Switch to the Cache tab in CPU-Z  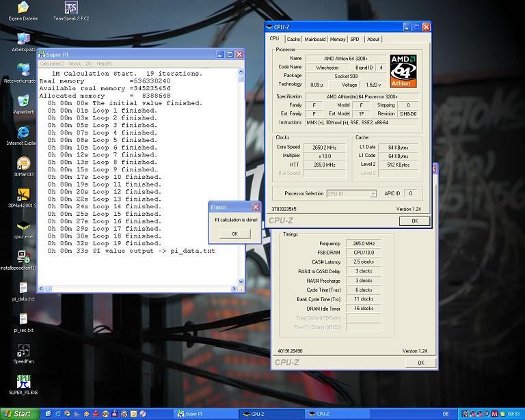(293, 39)
